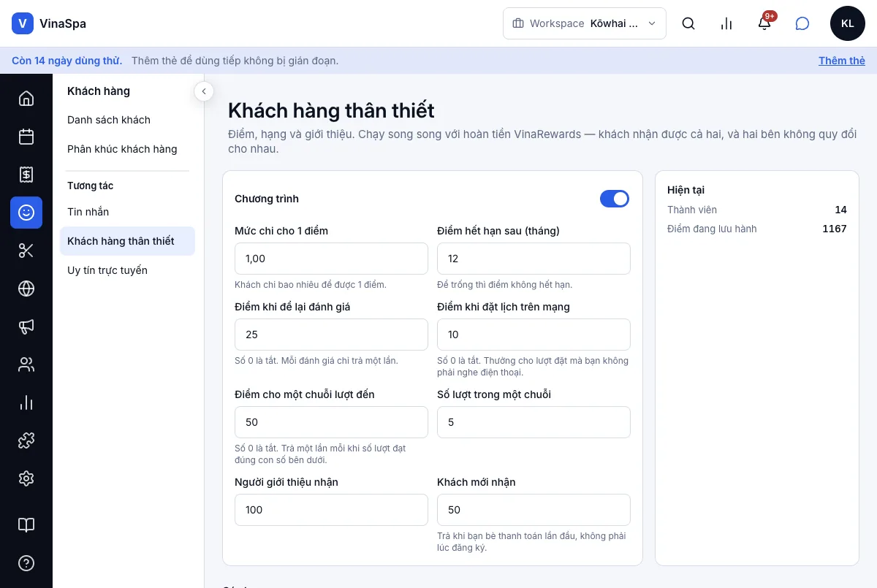
Task: Edit Số lượt trong một chuỗi field
Action: (534, 422)
